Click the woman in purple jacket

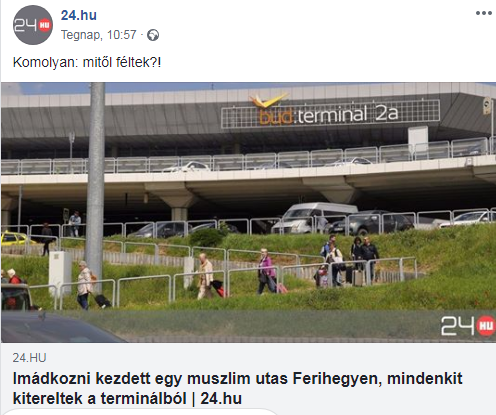[267, 271]
